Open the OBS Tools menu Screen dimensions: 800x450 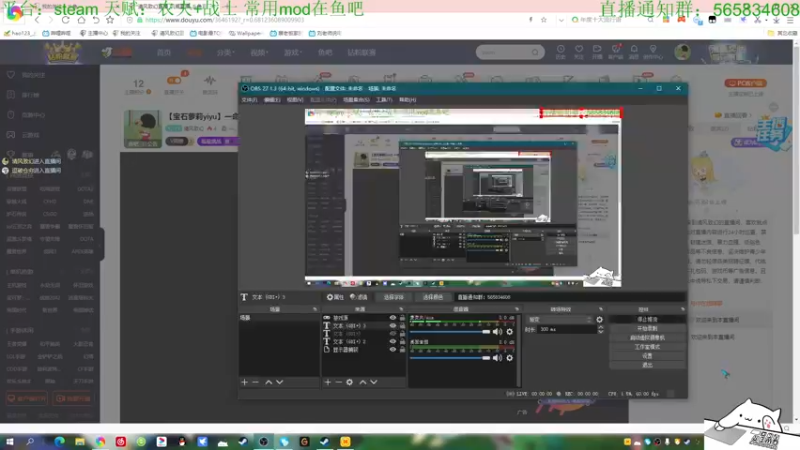(384, 100)
